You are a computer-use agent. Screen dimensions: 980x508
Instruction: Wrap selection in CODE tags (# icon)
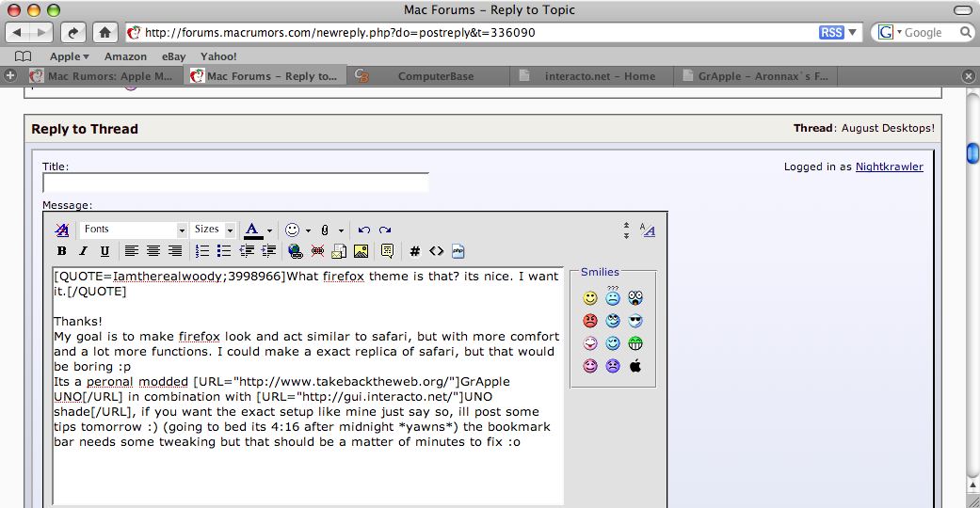click(x=414, y=251)
